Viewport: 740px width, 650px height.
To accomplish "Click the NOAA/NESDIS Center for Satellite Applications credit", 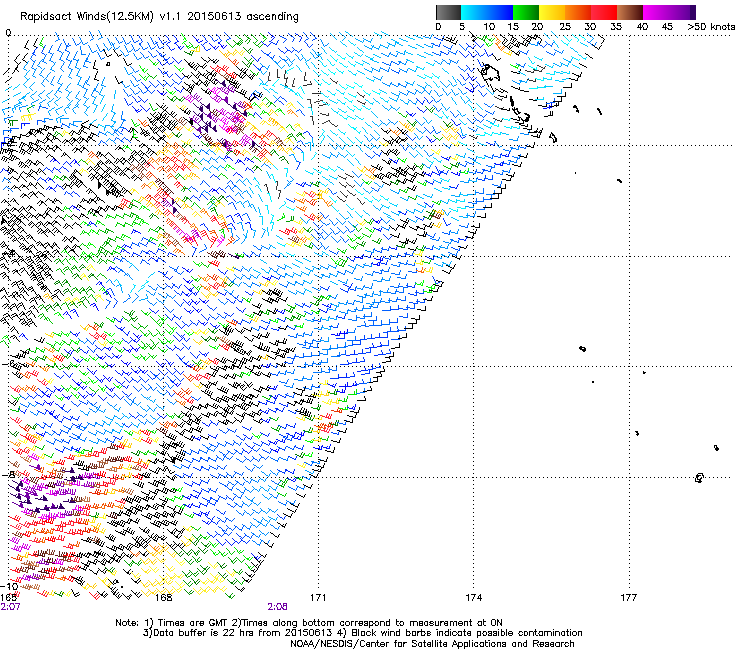I will pos(432,644).
